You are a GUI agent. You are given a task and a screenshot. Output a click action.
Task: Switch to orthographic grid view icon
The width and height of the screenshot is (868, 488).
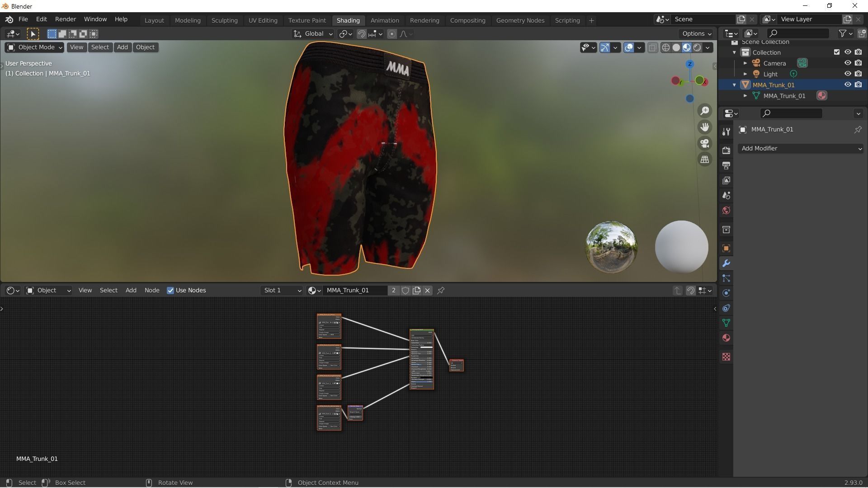[x=704, y=160]
